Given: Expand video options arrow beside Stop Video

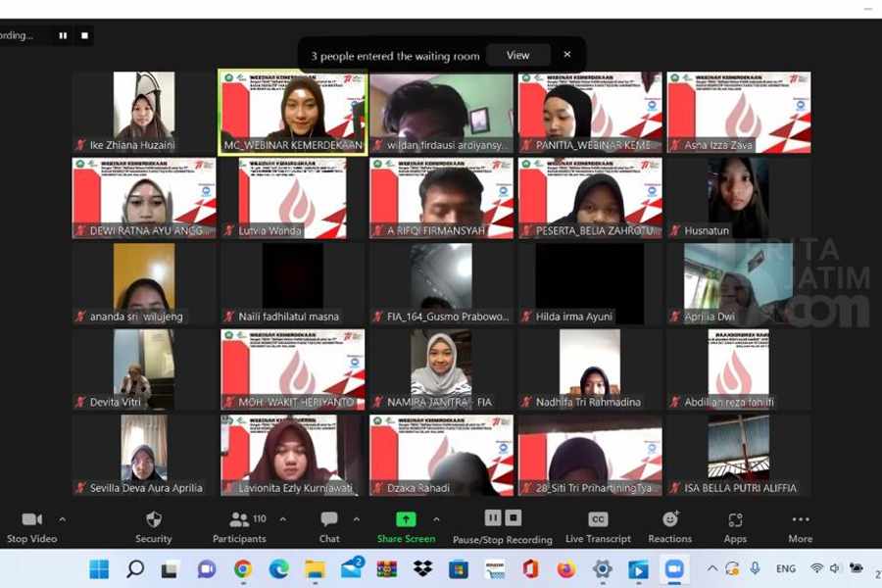Looking at the screenshot, I should pos(63,519).
